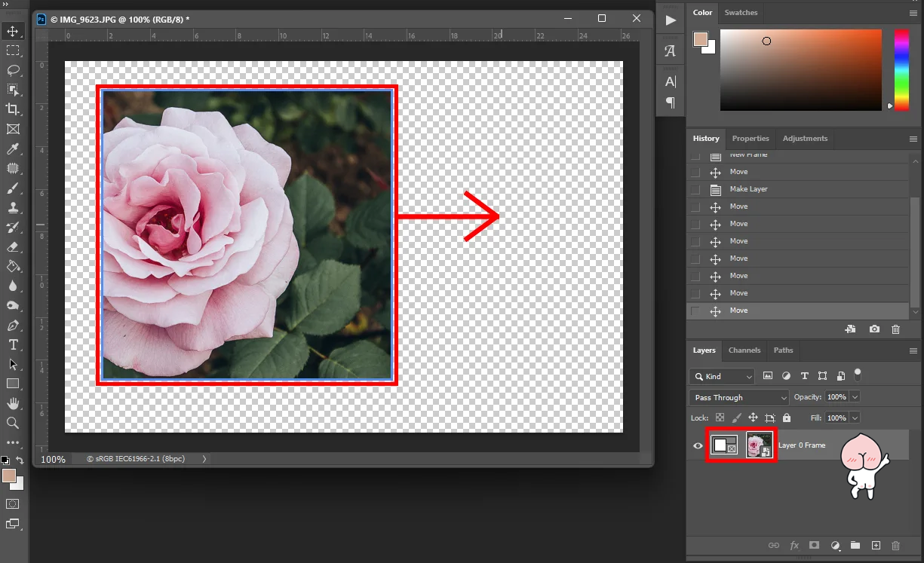Toggle Quick Mask mode in toolbar
Viewport: 924px width, 563px height.
(x=13, y=503)
